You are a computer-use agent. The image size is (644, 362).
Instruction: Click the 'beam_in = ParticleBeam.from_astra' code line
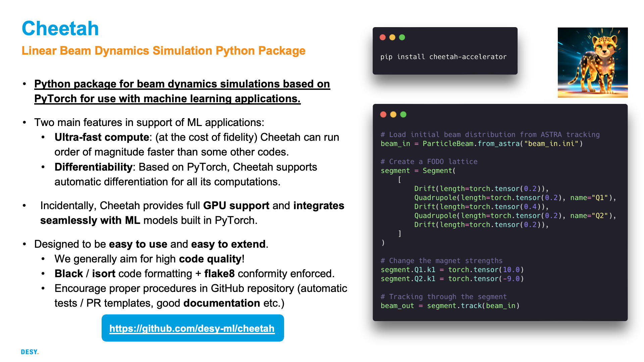[482, 144]
